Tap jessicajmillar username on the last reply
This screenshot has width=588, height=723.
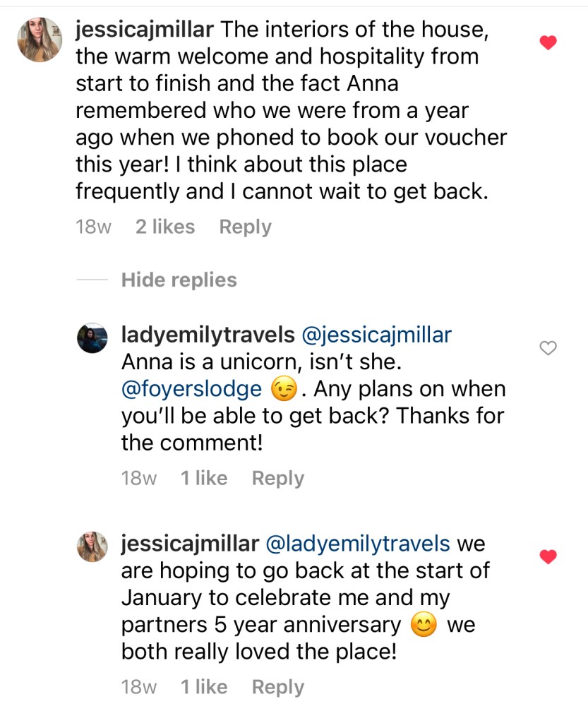point(189,544)
